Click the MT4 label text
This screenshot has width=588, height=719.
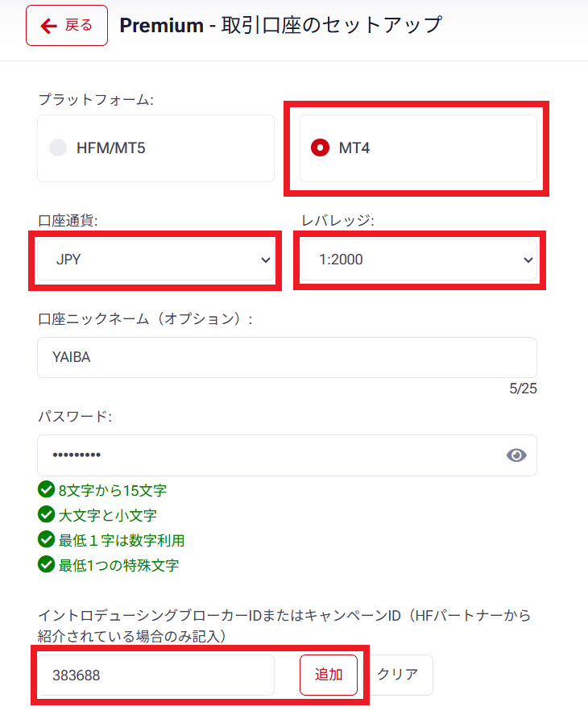click(354, 148)
